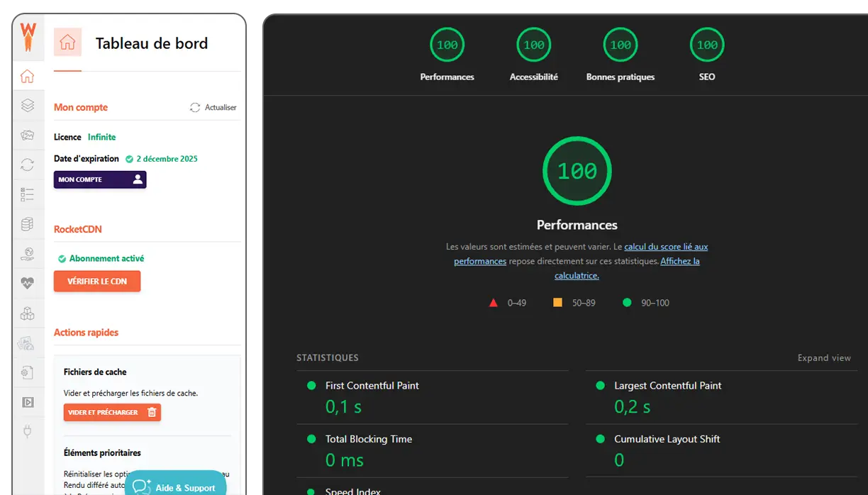This screenshot has height=495, width=868.
Task: Open the Affichez la calculatrice link
Action: click(679, 262)
